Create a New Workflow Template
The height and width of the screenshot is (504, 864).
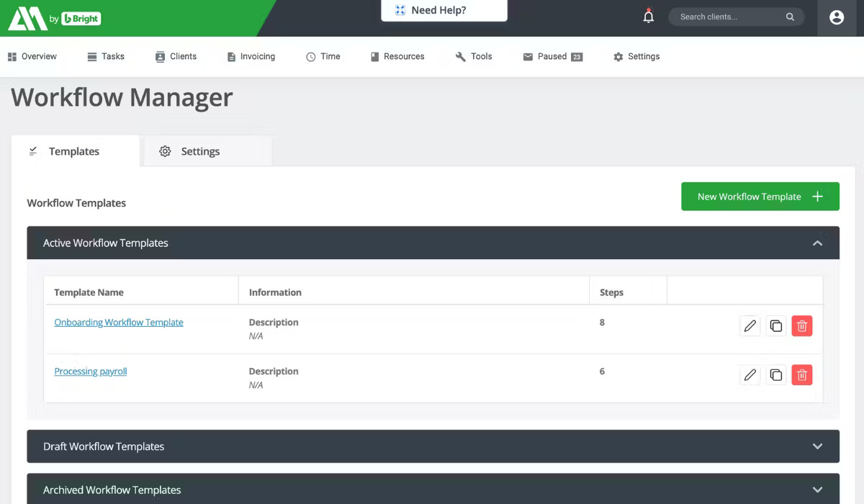pyautogui.click(x=760, y=196)
